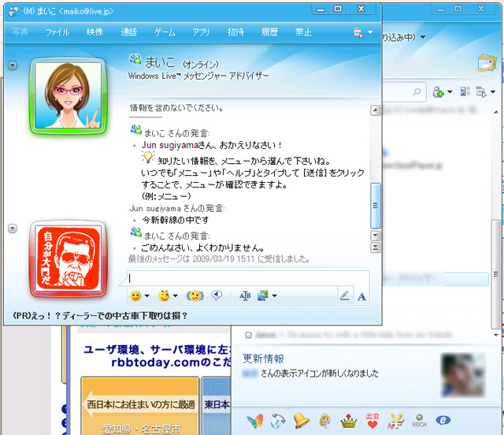
Task: Open the 通話 menu
Action: tap(129, 32)
